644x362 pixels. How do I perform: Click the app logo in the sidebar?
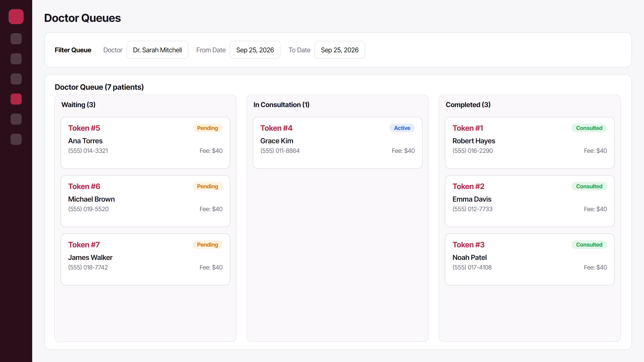16,17
